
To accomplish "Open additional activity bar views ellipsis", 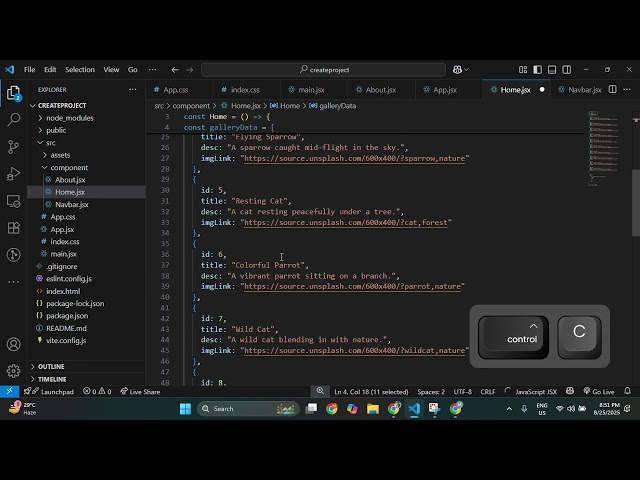I will (x=13, y=282).
